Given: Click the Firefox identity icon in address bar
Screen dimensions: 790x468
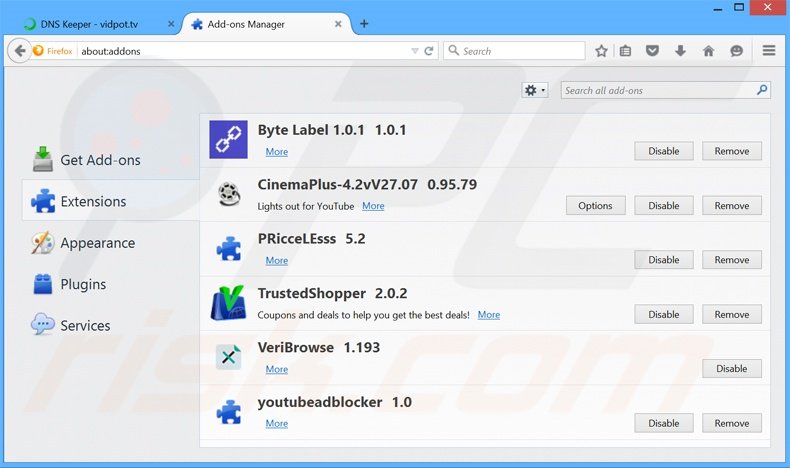Looking at the screenshot, I should tap(38, 51).
